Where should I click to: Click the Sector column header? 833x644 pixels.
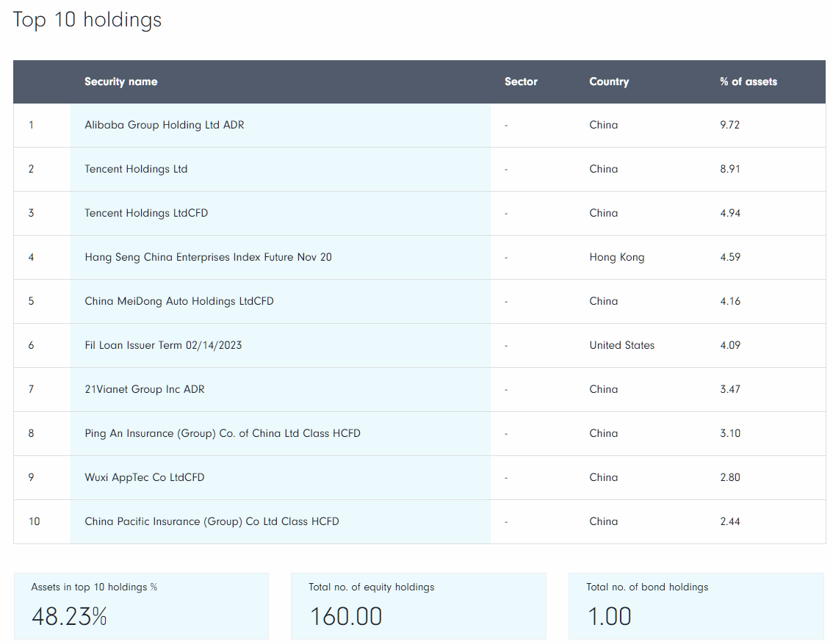point(521,82)
